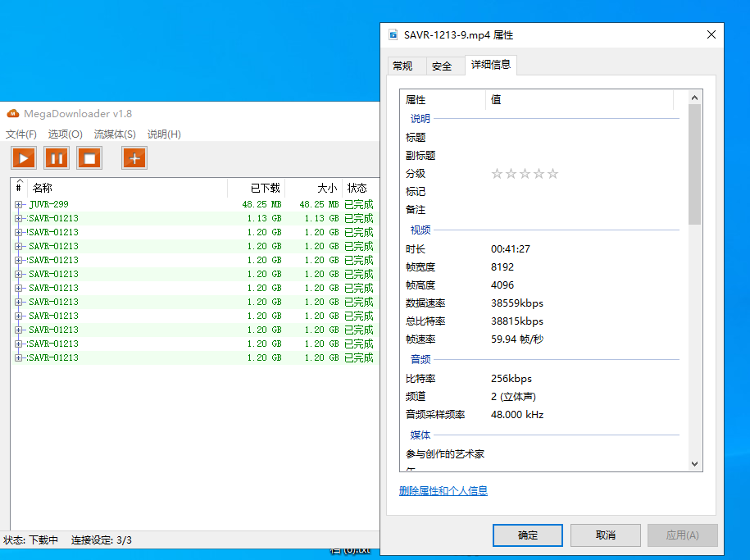Add new links with the plus button

(134, 158)
